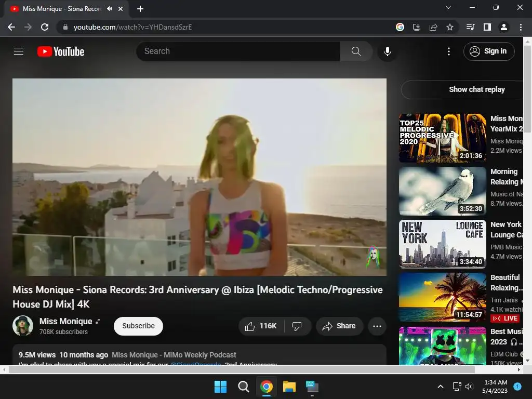Show hidden tray icons chevron
This screenshot has height=399, width=532.
[x=440, y=387]
